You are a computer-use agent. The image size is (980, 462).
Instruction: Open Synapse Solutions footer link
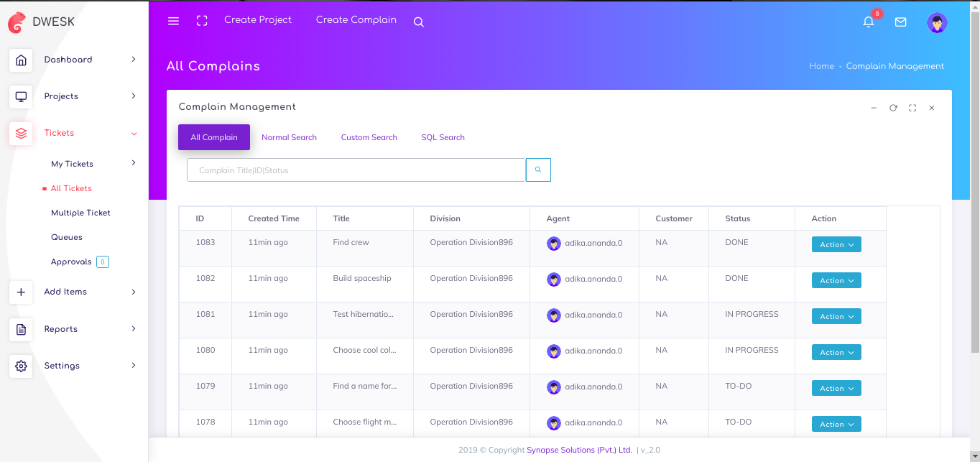pos(579,451)
